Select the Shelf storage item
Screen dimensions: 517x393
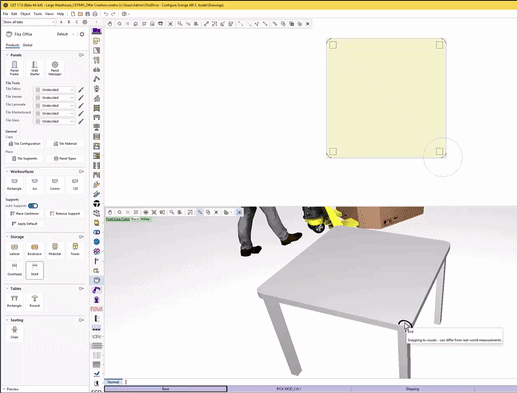(x=35, y=270)
